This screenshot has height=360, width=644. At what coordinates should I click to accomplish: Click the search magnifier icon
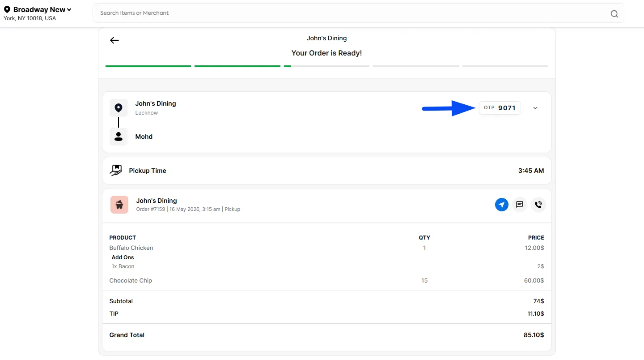pyautogui.click(x=614, y=13)
